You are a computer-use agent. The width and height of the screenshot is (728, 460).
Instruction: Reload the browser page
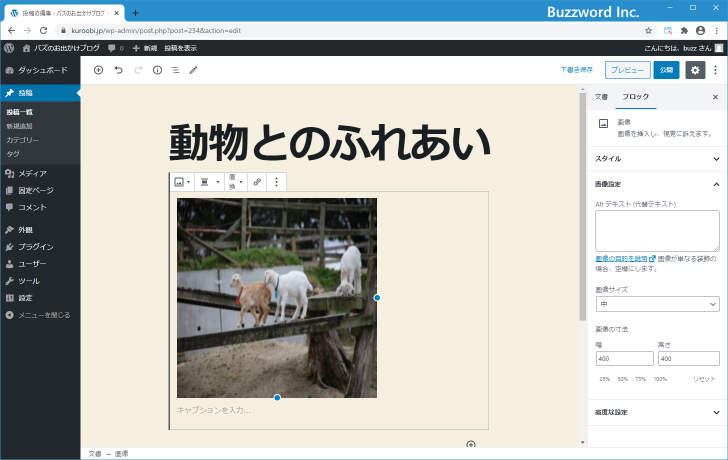pyautogui.click(x=43, y=31)
